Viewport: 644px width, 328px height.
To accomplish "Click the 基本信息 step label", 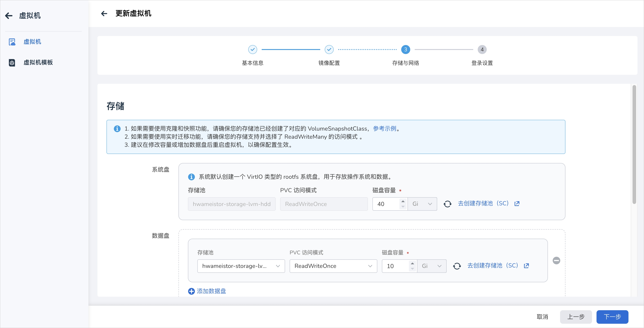I will [252, 63].
